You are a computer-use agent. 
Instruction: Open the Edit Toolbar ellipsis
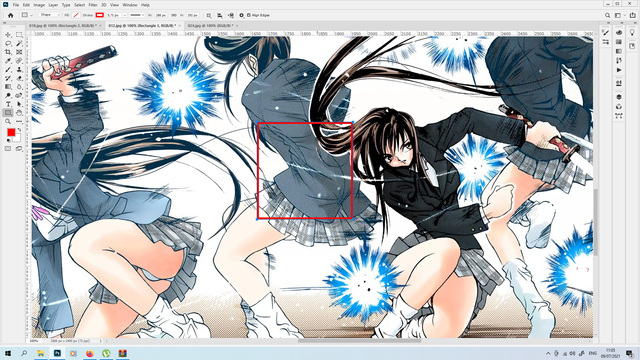point(19,121)
